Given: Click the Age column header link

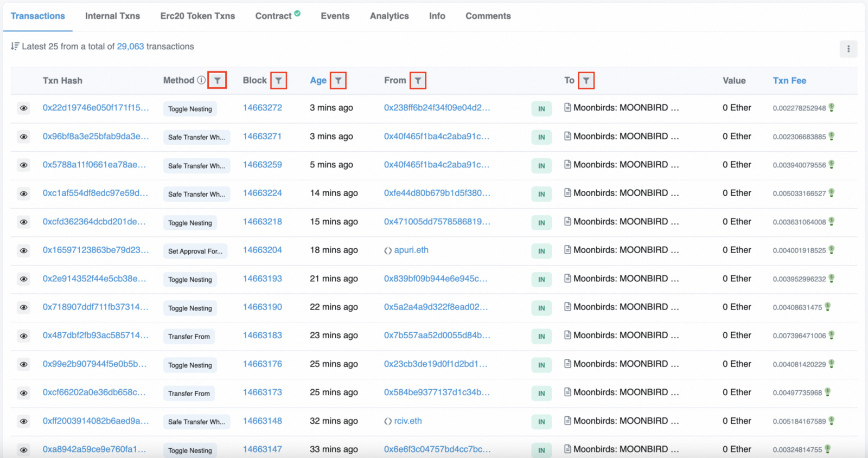Looking at the screenshot, I should pos(318,80).
